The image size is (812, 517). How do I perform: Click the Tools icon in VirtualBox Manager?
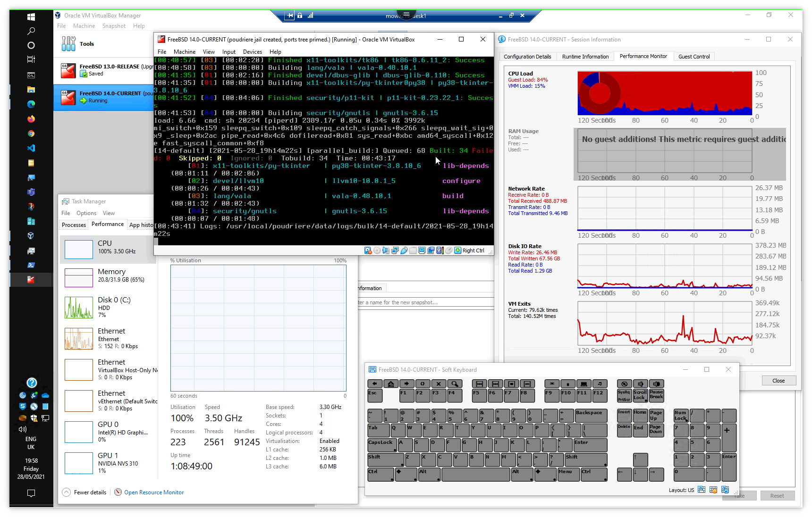(x=68, y=44)
